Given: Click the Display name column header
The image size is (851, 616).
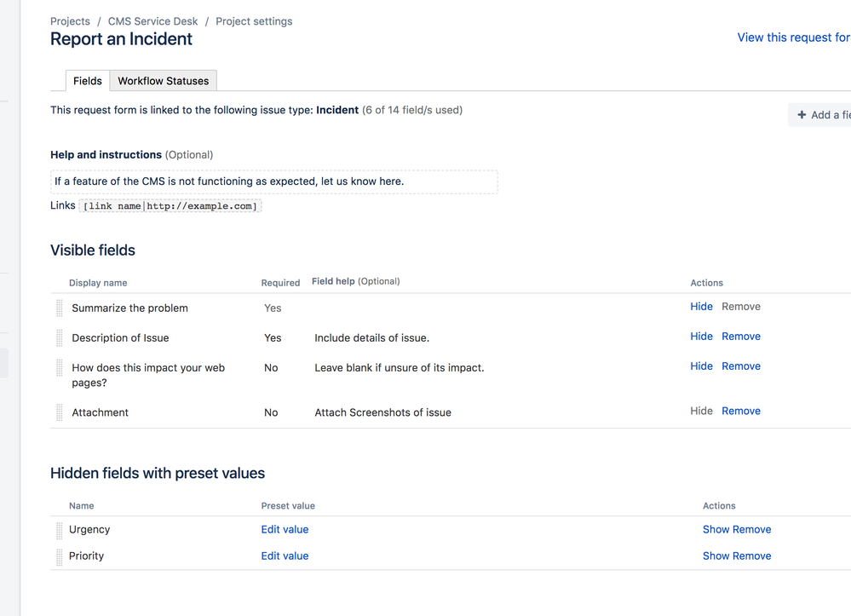Looking at the screenshot, I should [98, 283].
